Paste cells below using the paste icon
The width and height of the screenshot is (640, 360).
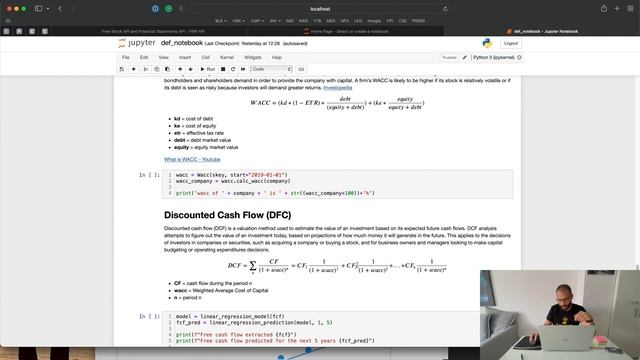coord(167,69)
